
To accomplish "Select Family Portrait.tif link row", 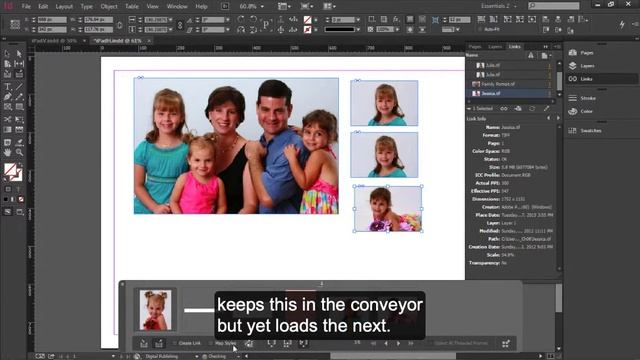I will pos(509,84).
